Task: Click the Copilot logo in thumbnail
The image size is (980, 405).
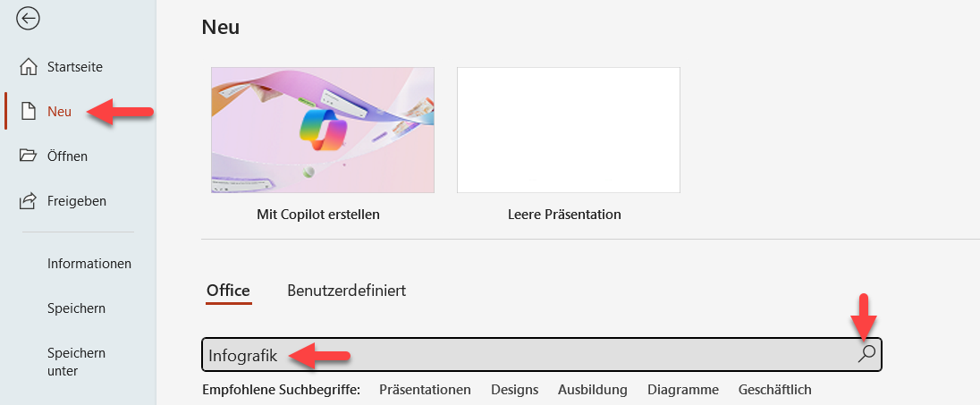Action: pyautogui.click(x=322, y=129)
